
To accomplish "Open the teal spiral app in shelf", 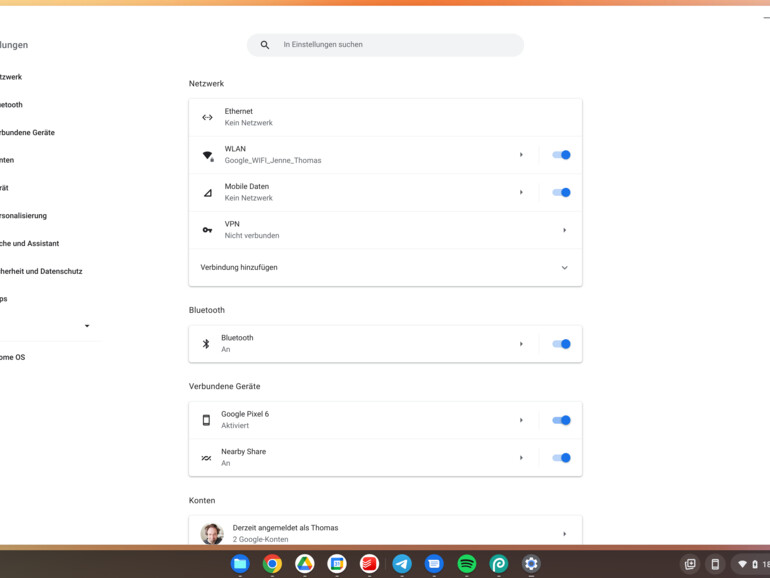I will pyautogui.click(x=499, y=564).
